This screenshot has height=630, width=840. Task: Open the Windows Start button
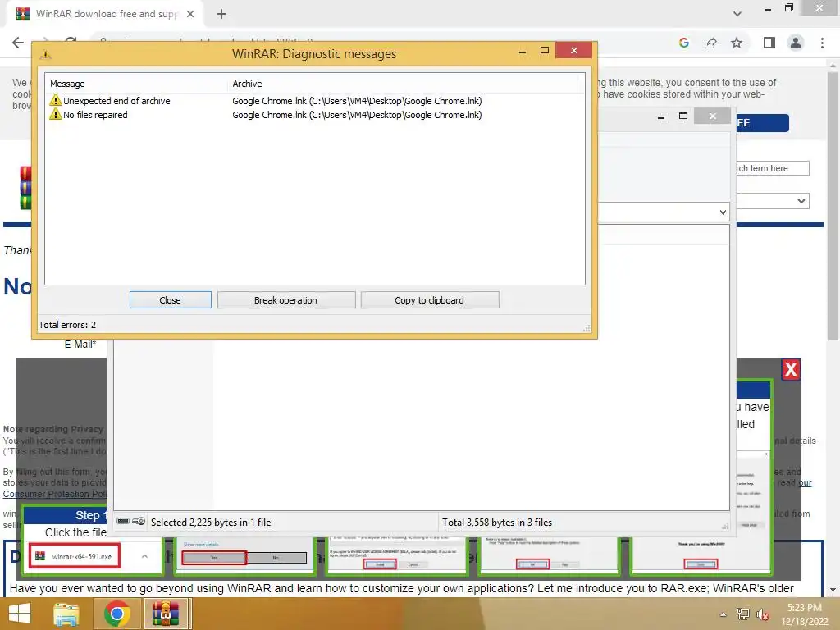click(x=20, y=614)
